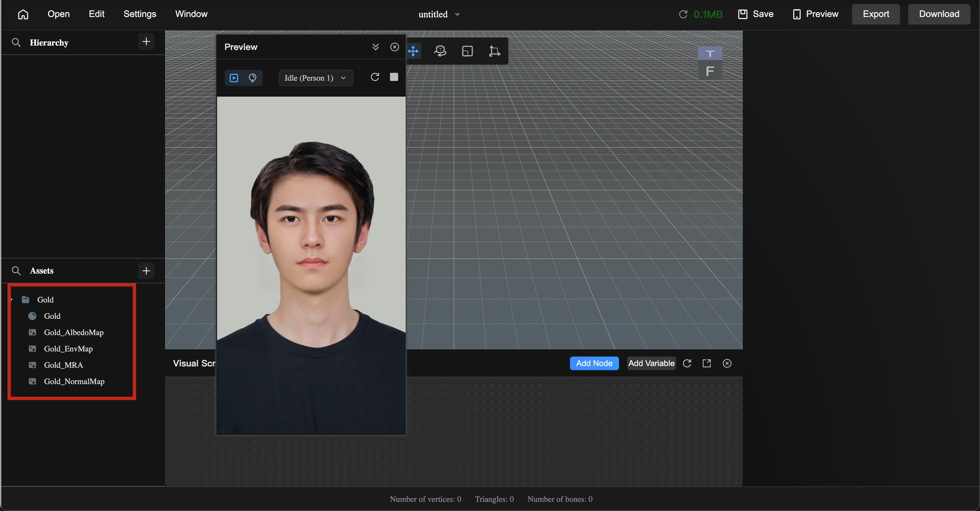Restart the preview playback
The image size is (980, 511).
pyautogui.click(x=375, y=77)
